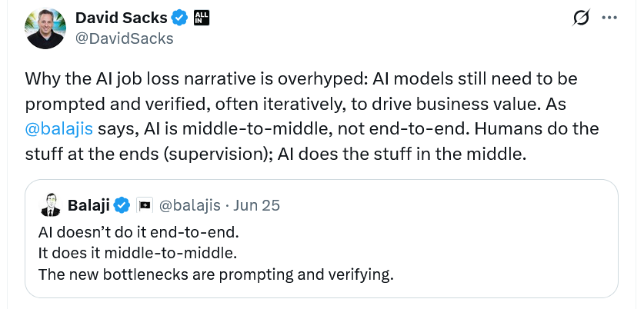Open the @balajis handle in the quoted post
Viewport: 644px width, 309px height.
tap(190, 205)
